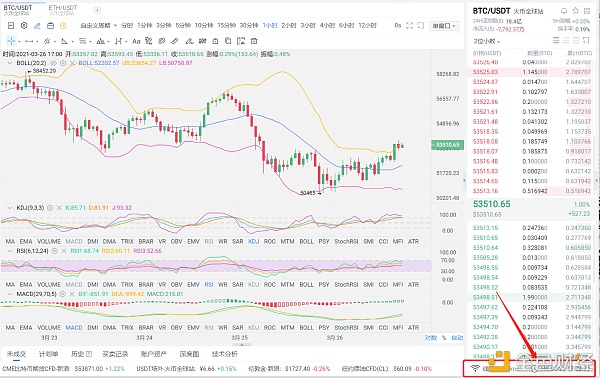
Task: Add new trading pair tab with plus
Action: pyautogui.click(x=97, y=10)
